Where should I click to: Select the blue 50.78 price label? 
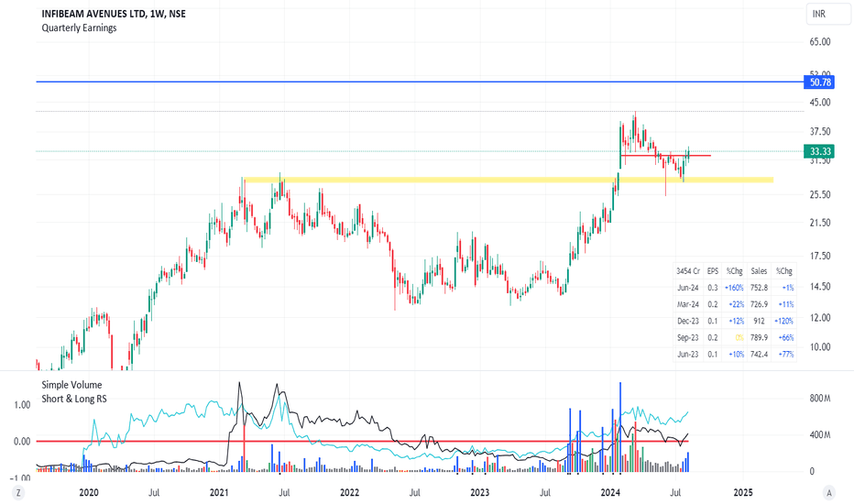pyautogui.click(x=820, y=82)
